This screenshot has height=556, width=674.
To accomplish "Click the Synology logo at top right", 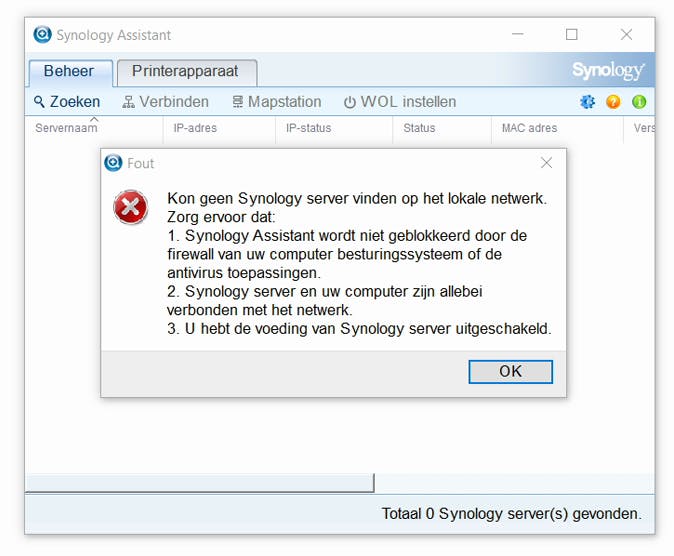I will coord(608,71).
